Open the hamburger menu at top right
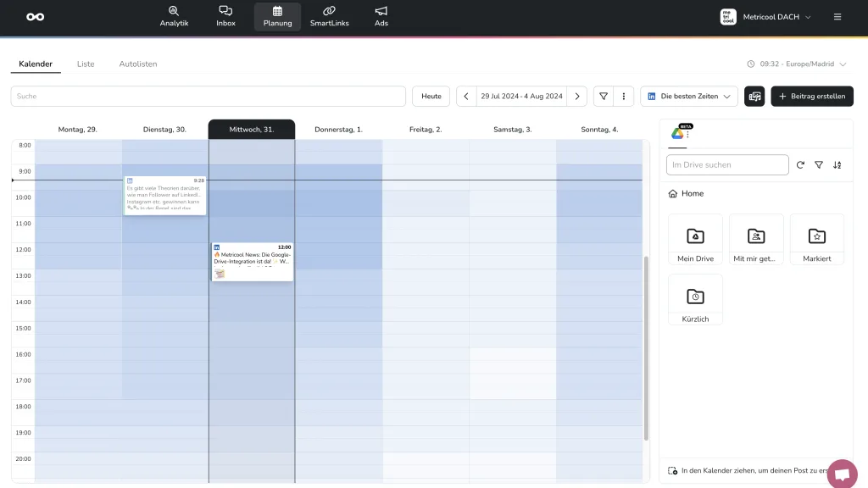Image resolution: width=868 pixels, height=488 pixels. pos(837,17)
